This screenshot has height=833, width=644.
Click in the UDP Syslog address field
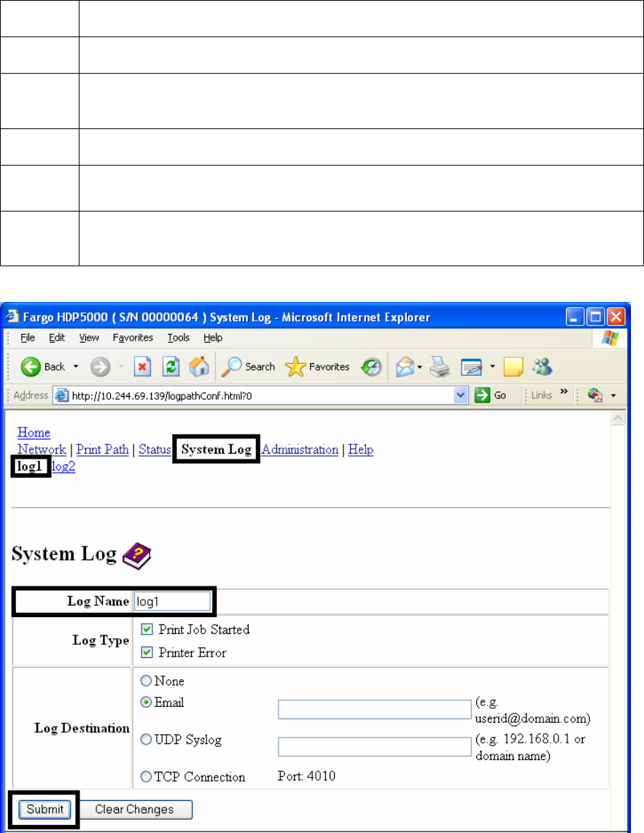tap(375, 746)
